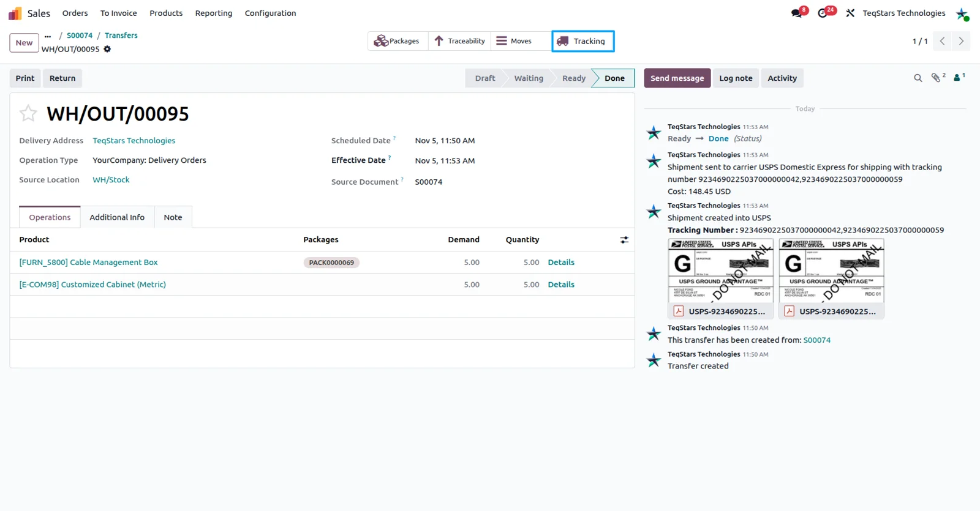This screenshot has height=511, width=980.
Task: Open the Configuration menu
Action: [270, 13]
